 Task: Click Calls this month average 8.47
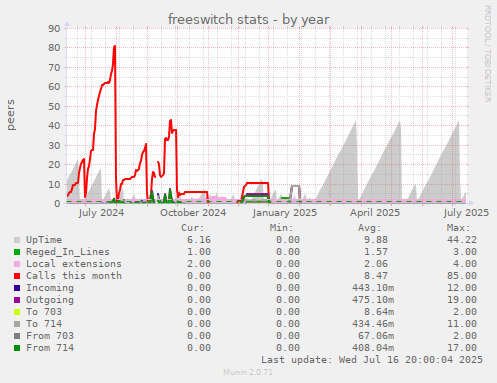coord(376,276)
